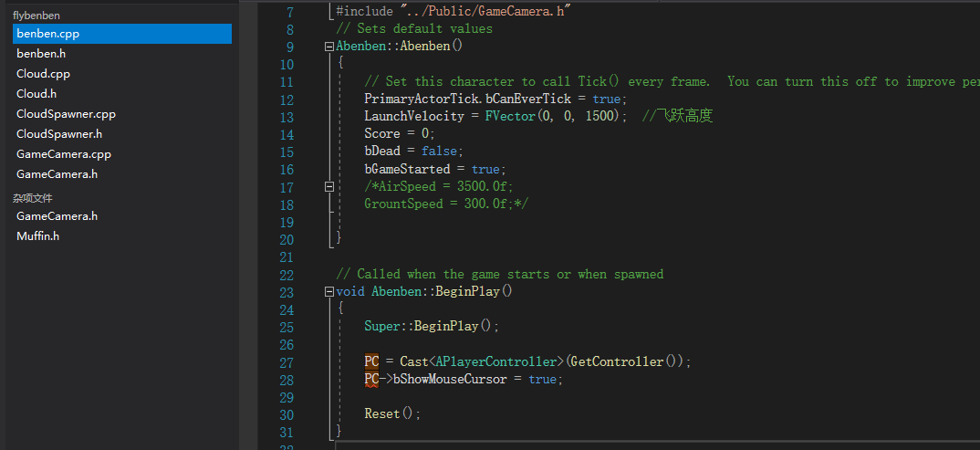Open Cloud.h header file

click(36, 94)
